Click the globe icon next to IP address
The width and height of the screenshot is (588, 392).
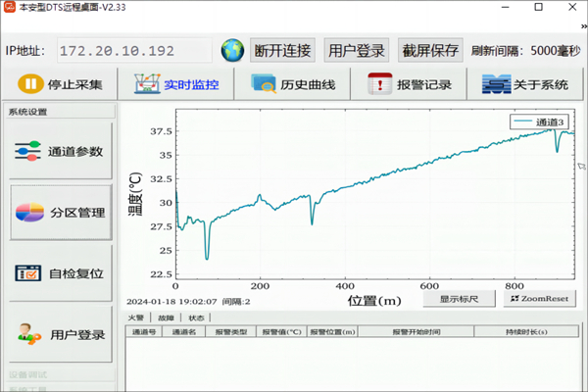pyautogui.click(x=232, y=49)
